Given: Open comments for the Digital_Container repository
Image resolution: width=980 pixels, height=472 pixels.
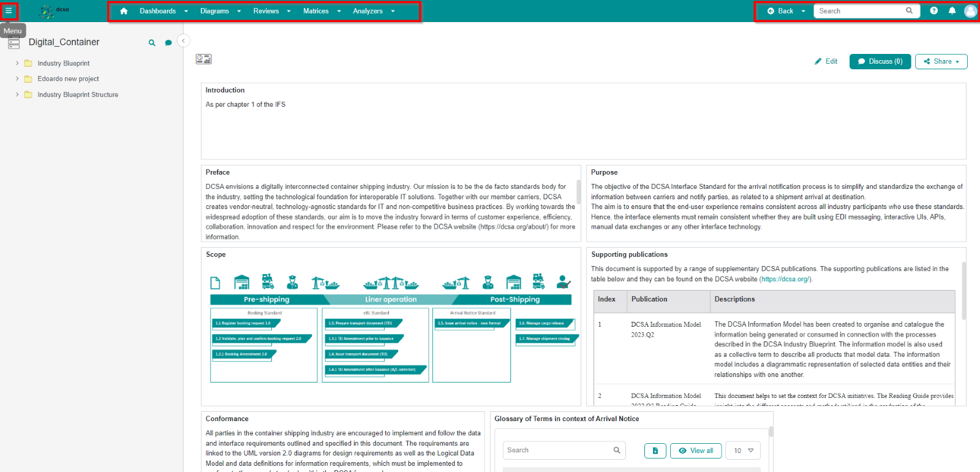Looking at the screenshot, I should [x=168, y=43].
